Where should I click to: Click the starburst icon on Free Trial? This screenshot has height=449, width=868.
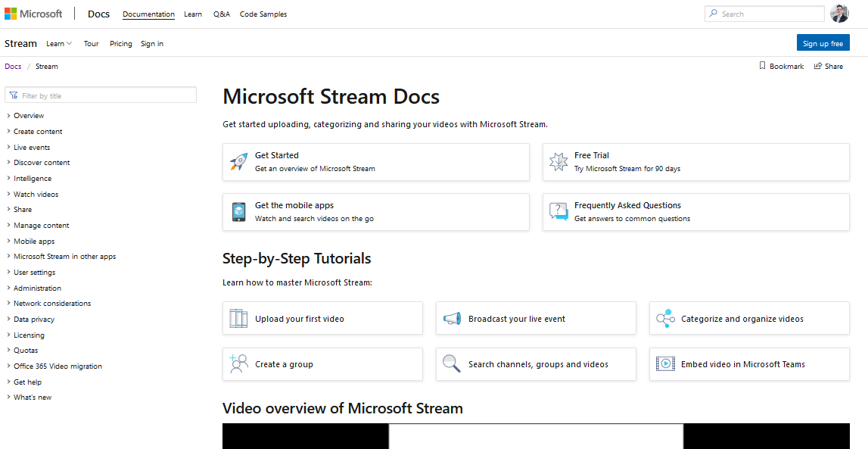coord(558,162)
